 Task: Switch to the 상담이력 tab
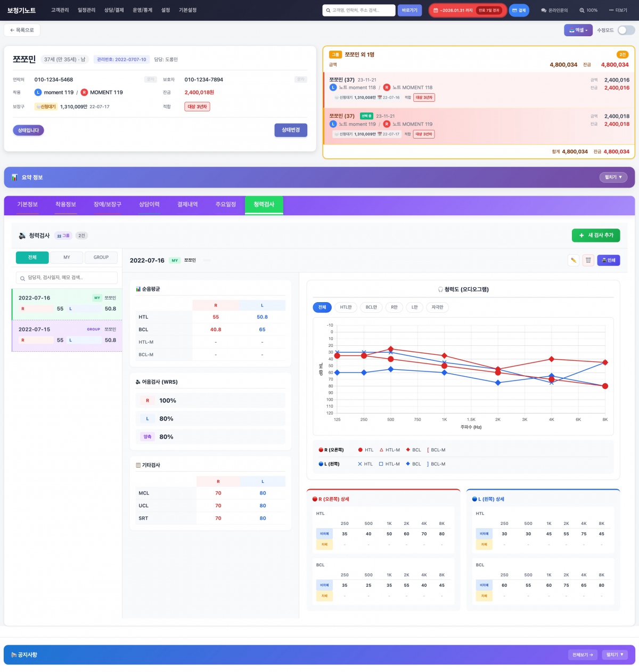pos(149,205)
